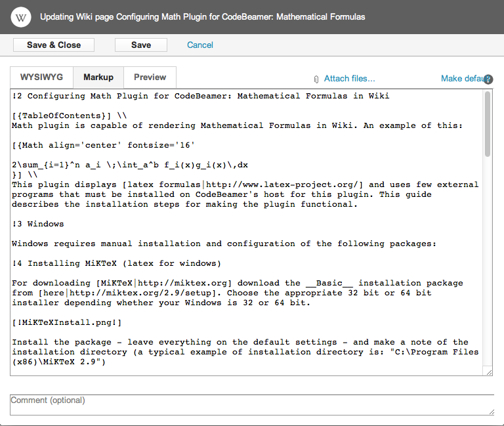Screen dimensions: 504x426
Task: Select the Markup tab
Action: click(x=98, y=77)
